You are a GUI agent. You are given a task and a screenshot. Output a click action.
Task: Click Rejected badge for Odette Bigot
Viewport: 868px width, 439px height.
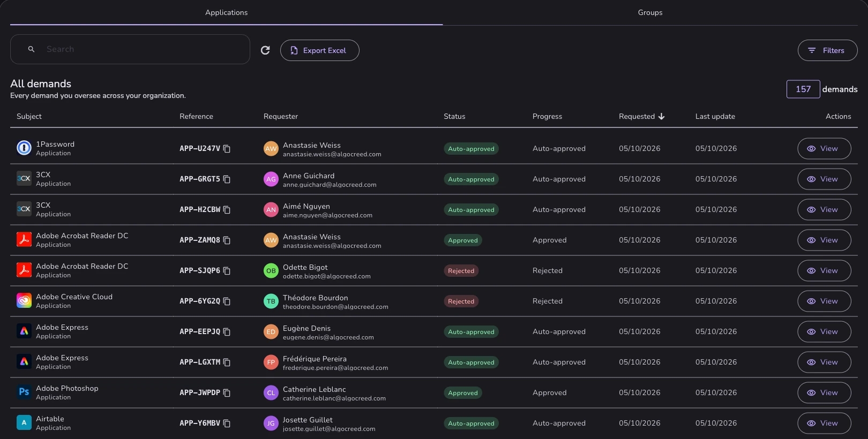tap(461, 271)
